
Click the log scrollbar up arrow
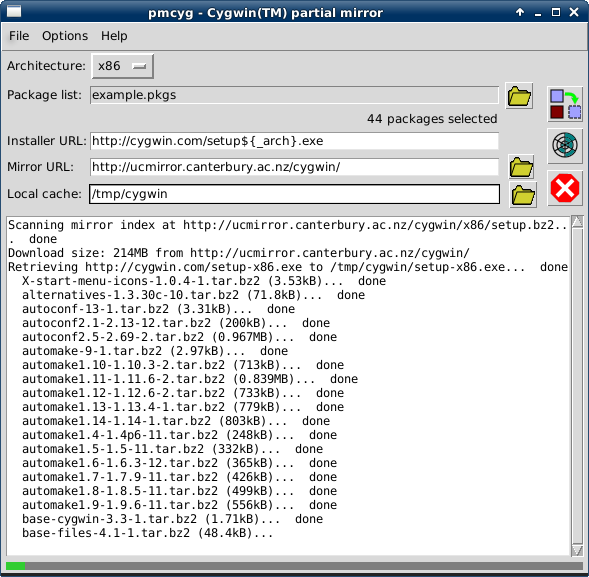pos(577,222)
